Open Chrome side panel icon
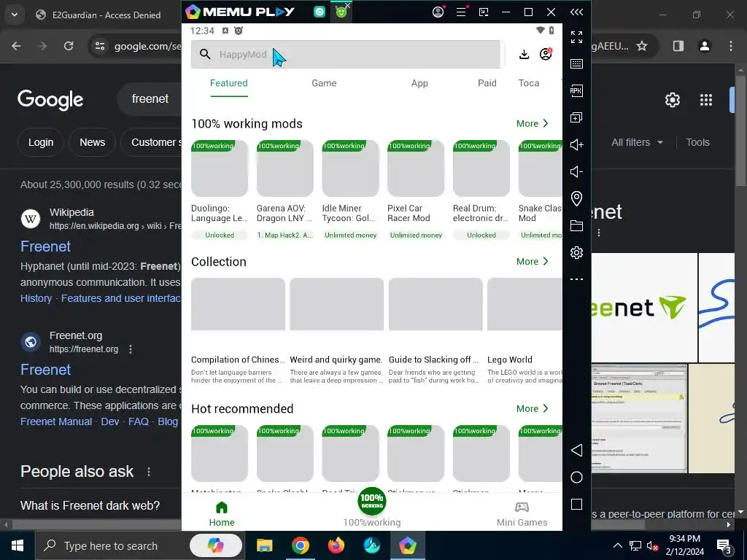The width and height of the screenshot is (747, 560). click(678, 46)
